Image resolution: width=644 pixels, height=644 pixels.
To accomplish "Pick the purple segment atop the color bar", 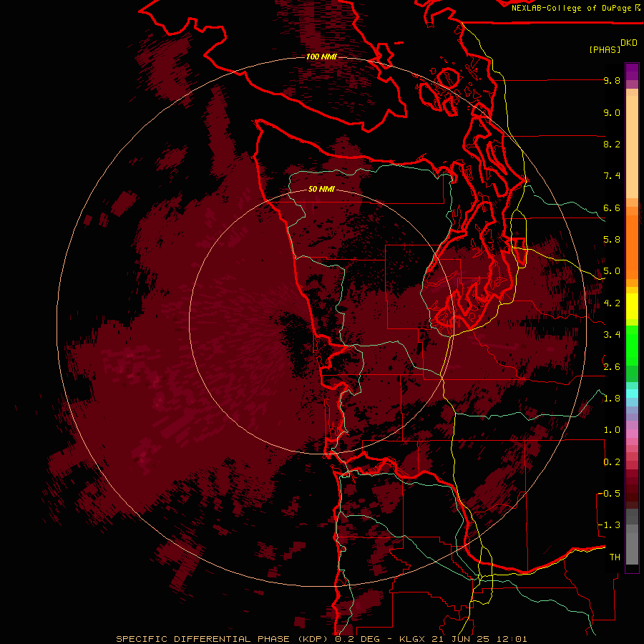I will (x=632, y=72).
